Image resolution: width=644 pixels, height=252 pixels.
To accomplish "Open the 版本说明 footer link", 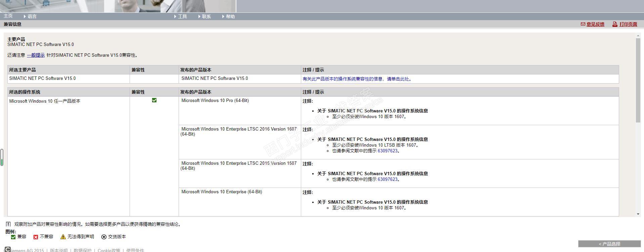I will [x=59, y=250].
